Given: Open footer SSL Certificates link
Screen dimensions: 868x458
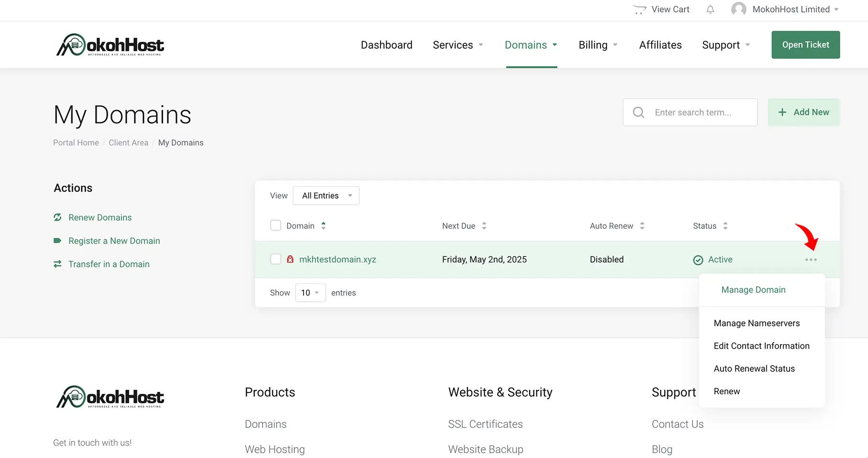Looking at the screenshot, I should pos(485,424).
